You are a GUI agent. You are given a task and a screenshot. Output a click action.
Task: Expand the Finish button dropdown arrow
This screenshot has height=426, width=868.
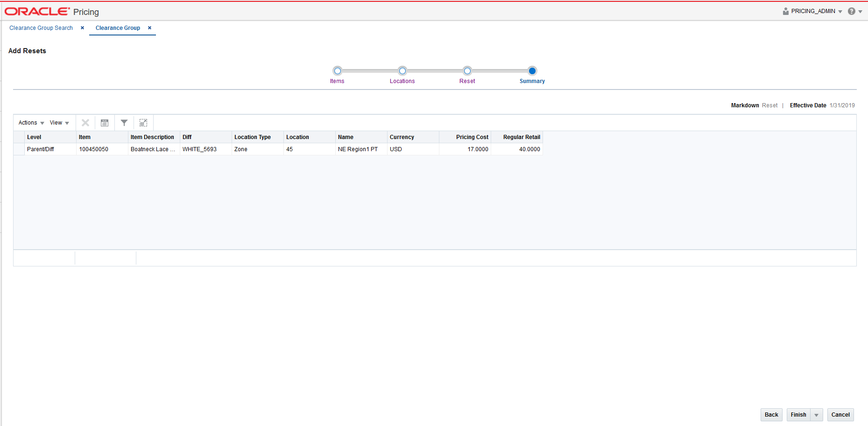click(x=817, y=415)
